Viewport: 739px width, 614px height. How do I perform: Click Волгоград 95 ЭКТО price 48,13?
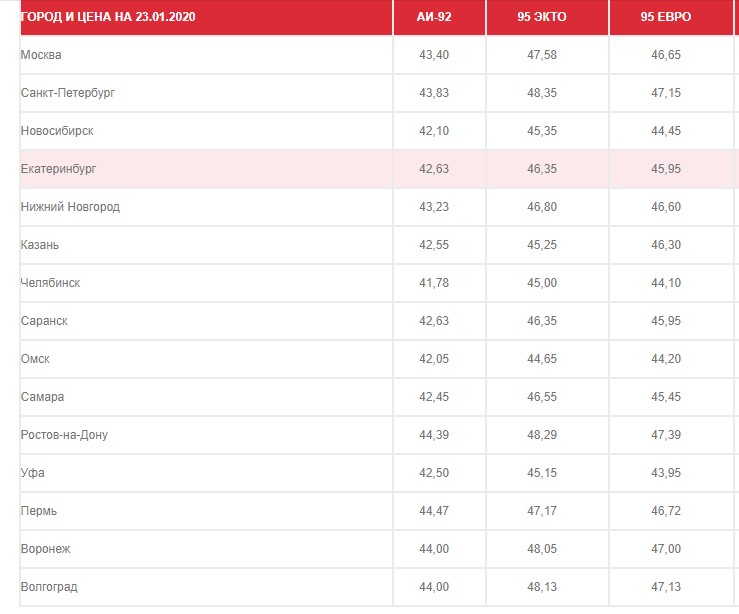[542, 587]
